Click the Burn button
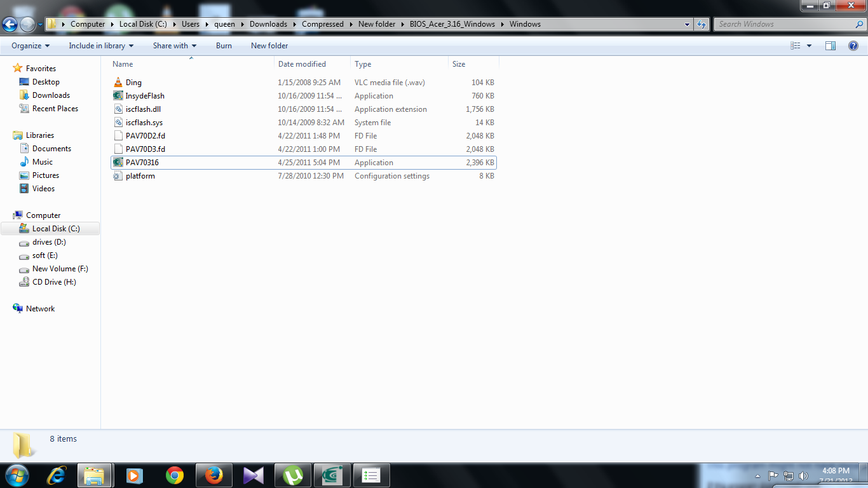The width and height of the screenshot is (868, 488). click(x=224, y=46)
